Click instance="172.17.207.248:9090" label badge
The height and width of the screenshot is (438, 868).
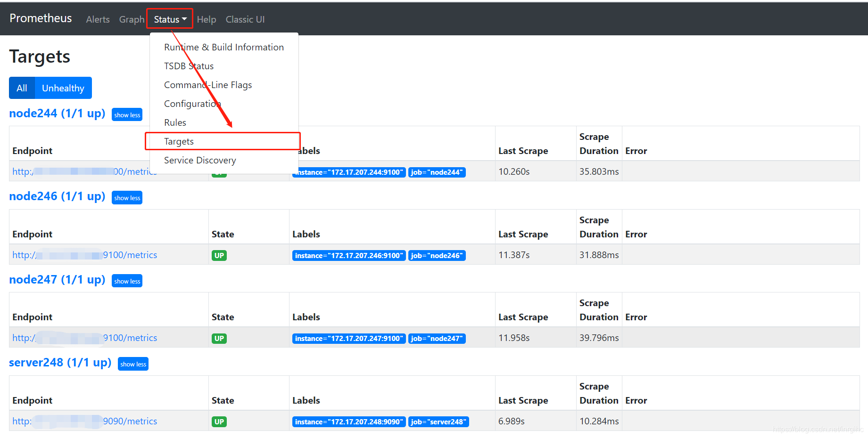click(349, 422)
